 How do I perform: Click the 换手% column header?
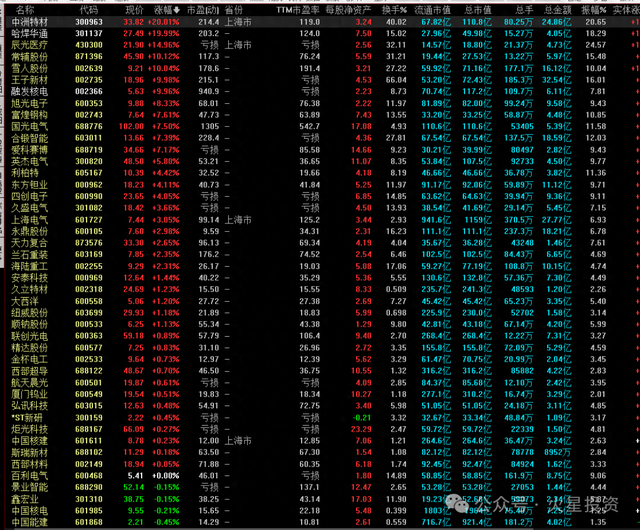(x=394, y=10)
